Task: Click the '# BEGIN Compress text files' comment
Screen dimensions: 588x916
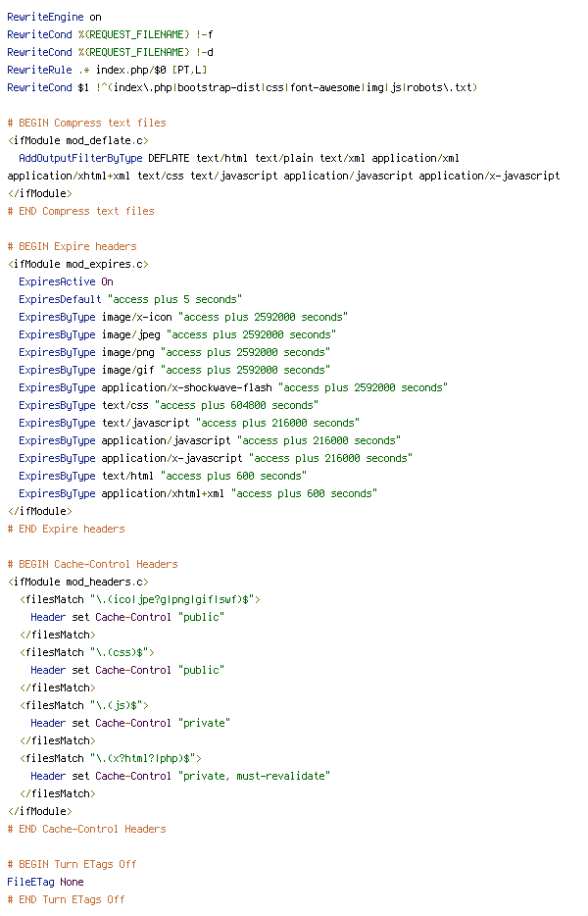Action: [x=86, y=123]
